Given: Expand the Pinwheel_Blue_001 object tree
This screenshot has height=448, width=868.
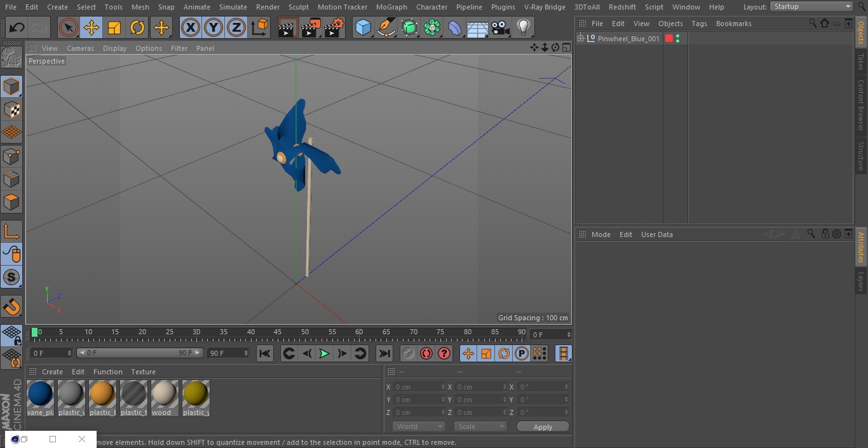Looking at the screenshot, I should [580, 39].
